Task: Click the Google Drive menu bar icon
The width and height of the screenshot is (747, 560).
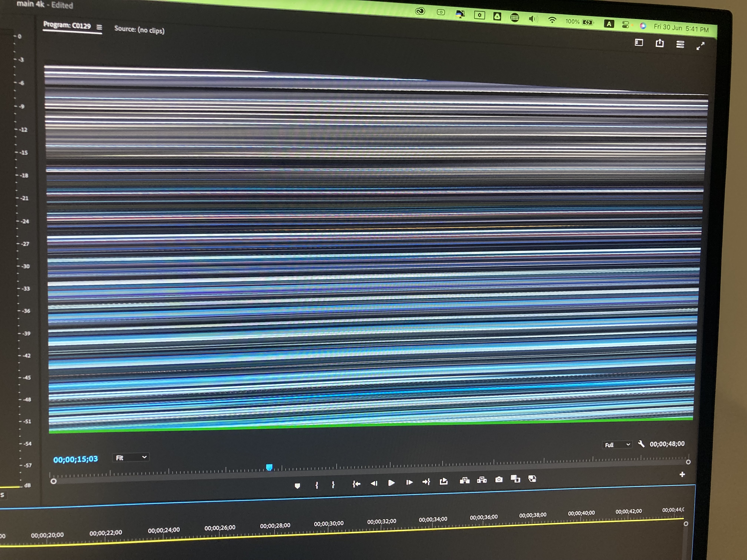Action: [x=497, y=16]
